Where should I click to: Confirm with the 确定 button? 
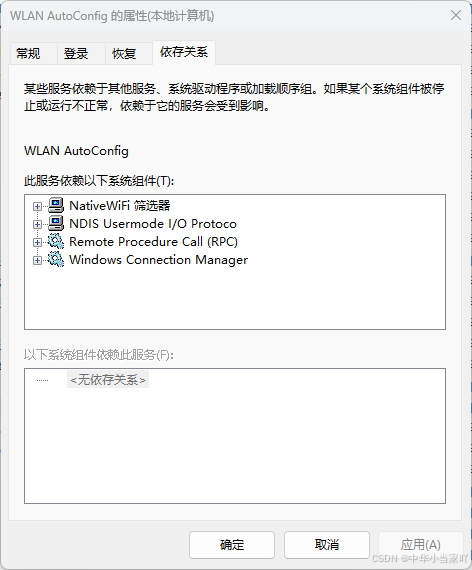pos(232,545)
